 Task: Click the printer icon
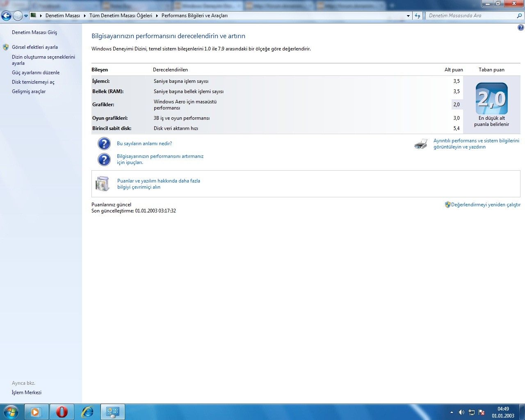point(421,144)
